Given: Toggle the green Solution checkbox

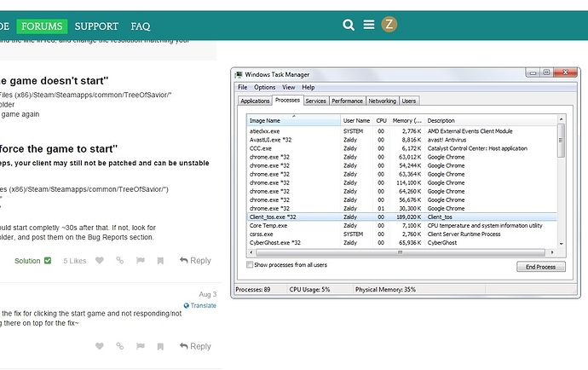Looking at the screenshot, I should click(47, 261).
